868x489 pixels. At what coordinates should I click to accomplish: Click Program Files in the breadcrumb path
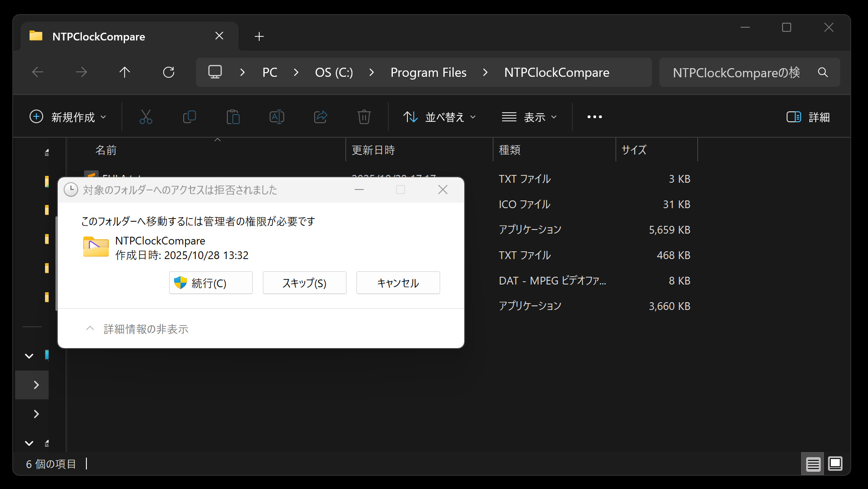(428, 72)
